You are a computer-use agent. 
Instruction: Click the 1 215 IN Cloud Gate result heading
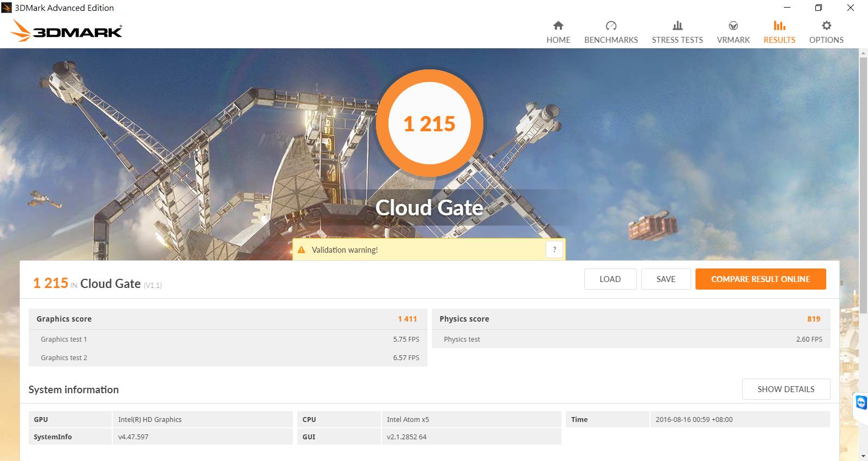[98, 284]
